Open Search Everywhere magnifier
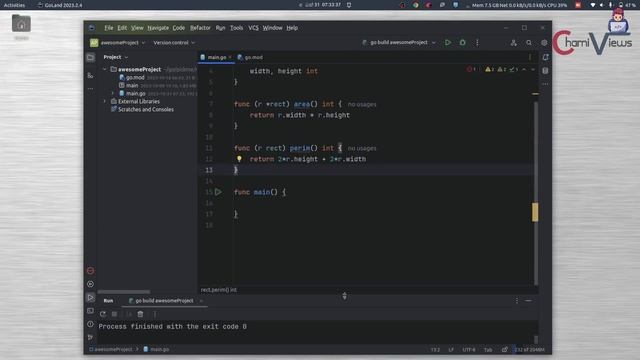This screenshot has width=640, height=360. [529, 42]
